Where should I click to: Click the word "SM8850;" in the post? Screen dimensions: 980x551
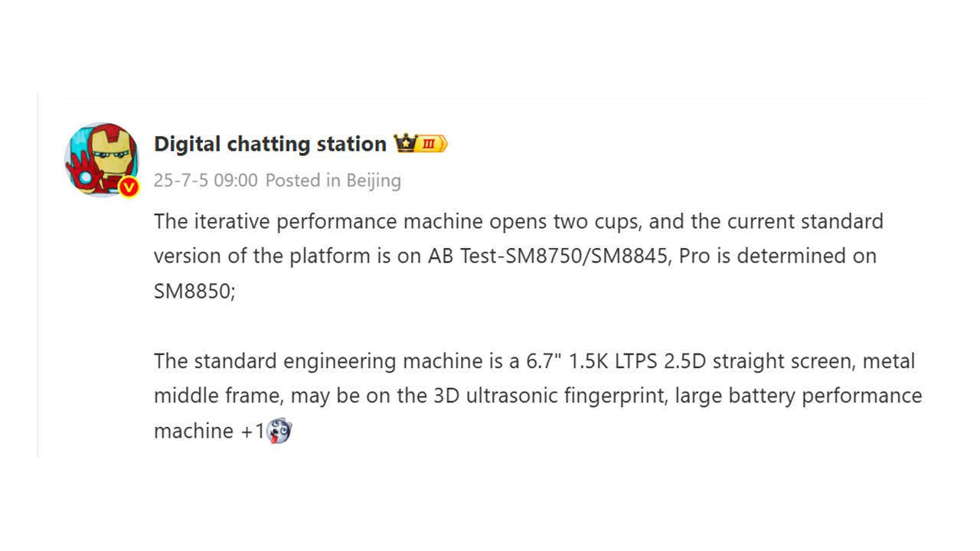pos(194,292)
